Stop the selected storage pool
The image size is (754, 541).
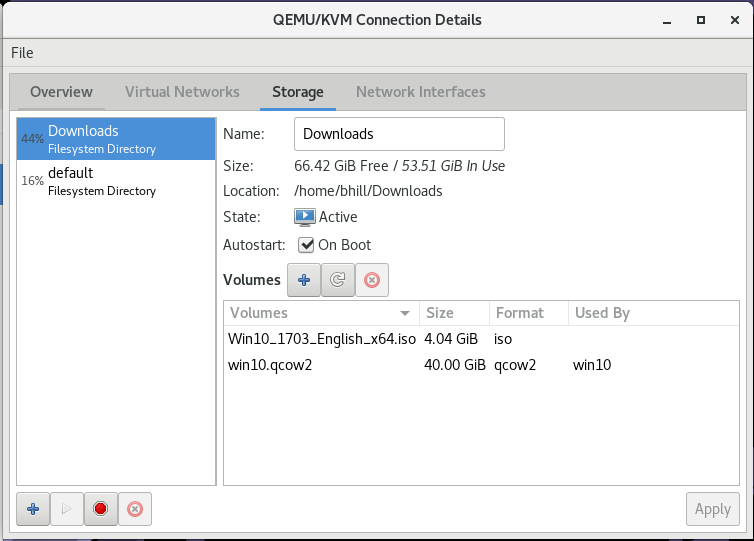tap(101, 509)
